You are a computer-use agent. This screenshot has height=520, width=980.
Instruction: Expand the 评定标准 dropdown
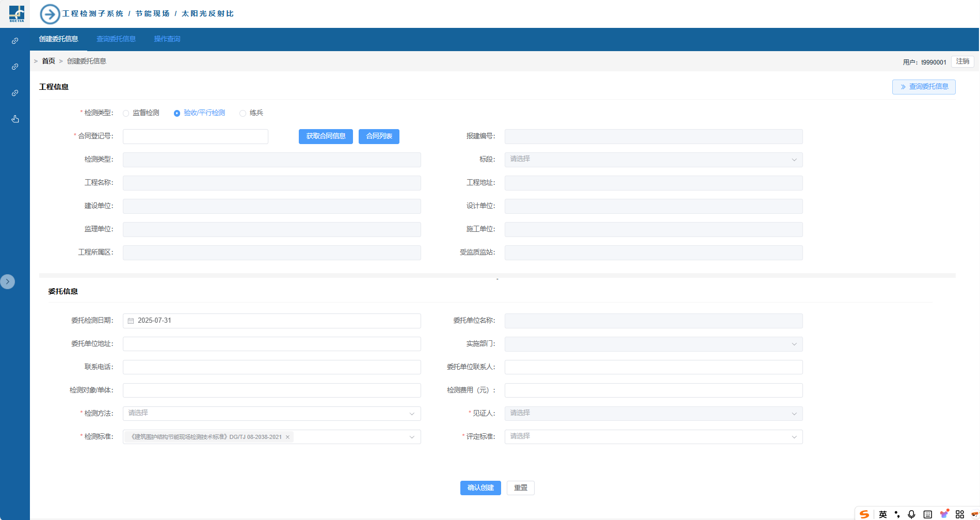tap(653, 437)
